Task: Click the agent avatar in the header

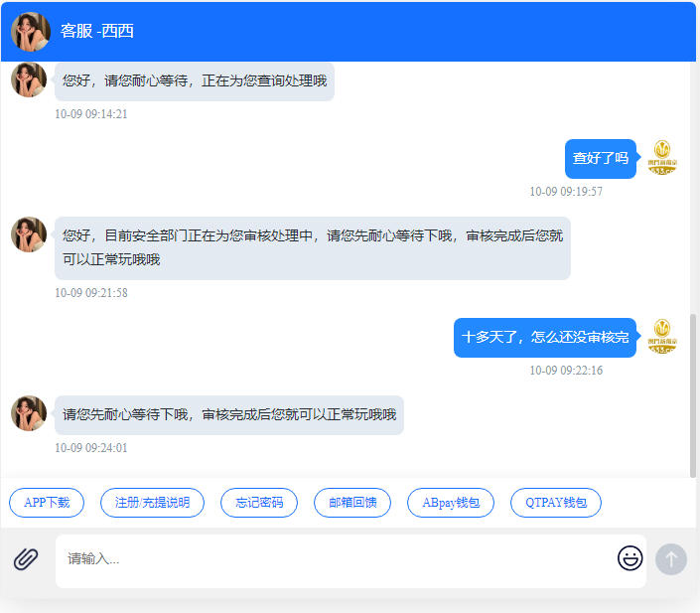Action: point(31,32)
